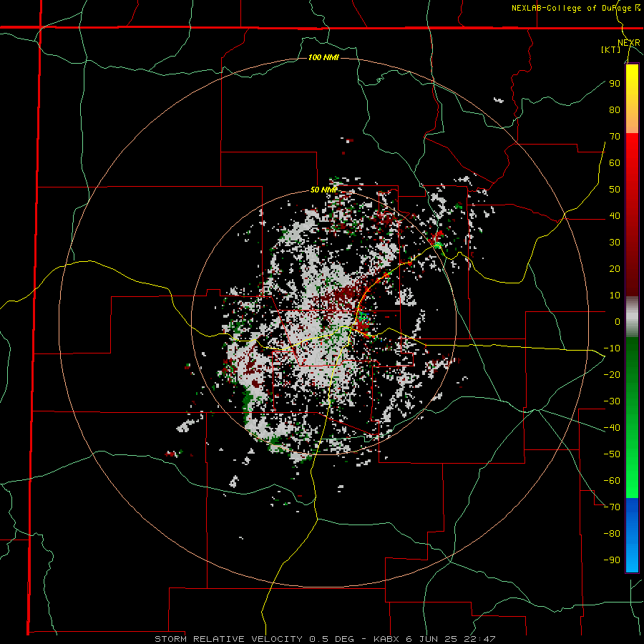This screenshot has height=644, width=644.
Task: Click the -90 value on velocity scale
Action: pyautogui.click(x=612, y=560)
